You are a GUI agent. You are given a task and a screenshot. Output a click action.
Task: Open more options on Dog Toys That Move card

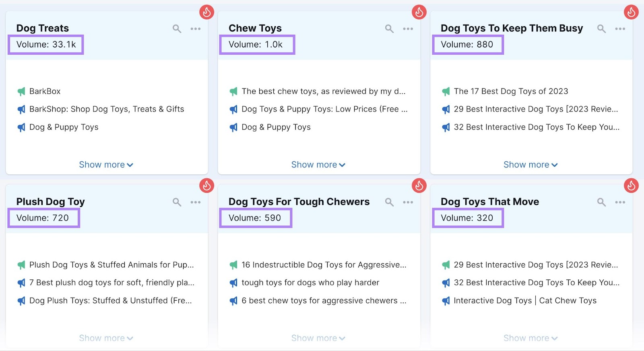620,202
